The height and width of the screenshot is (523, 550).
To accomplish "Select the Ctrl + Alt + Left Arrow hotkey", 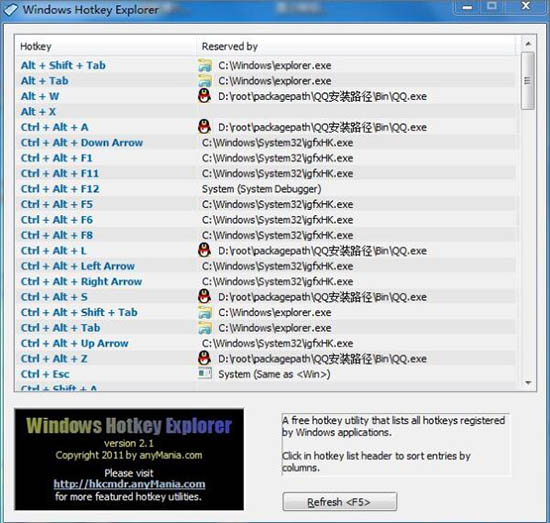I will [78, 266].
